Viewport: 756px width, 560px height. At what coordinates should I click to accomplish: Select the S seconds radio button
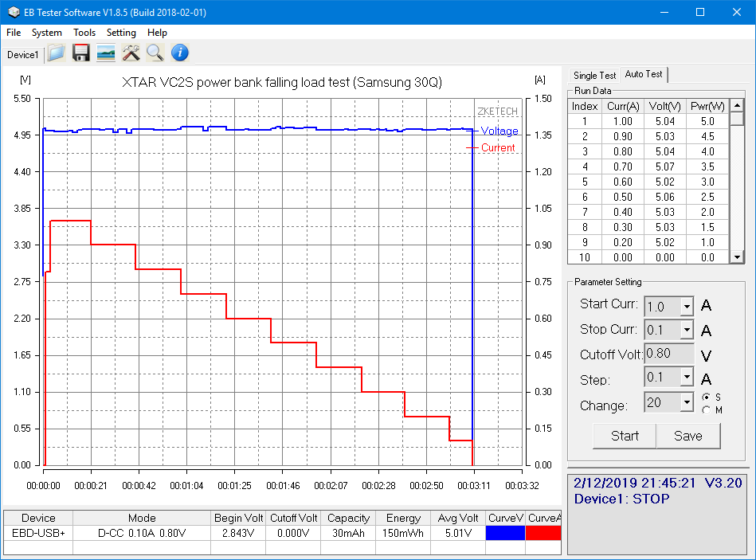coord(707,397)
